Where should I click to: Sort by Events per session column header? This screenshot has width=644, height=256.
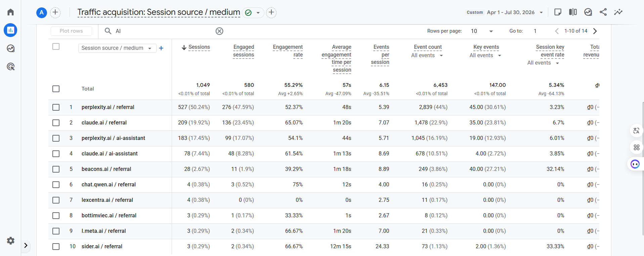pyautogui.click(x=380, y=54)
